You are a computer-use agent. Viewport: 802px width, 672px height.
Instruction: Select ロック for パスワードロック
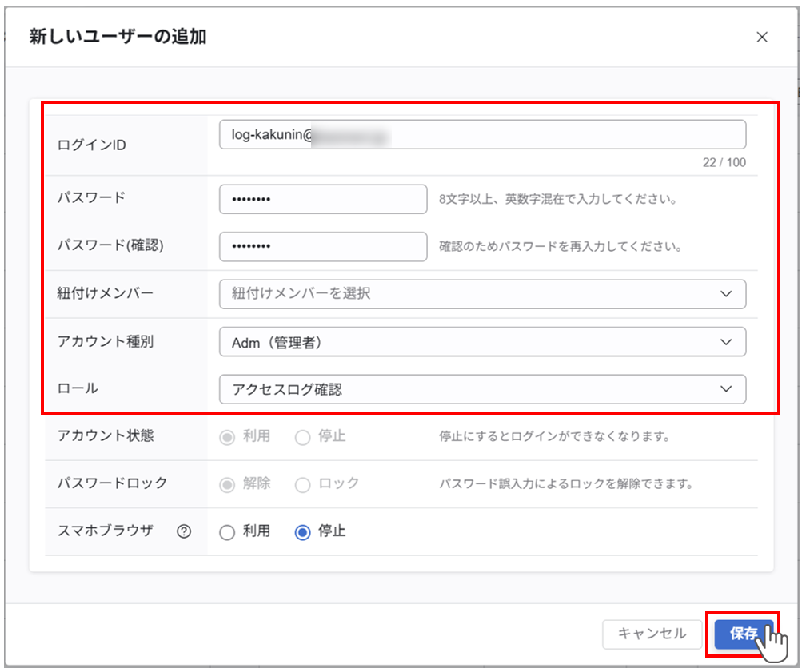[x=302, y=484]
